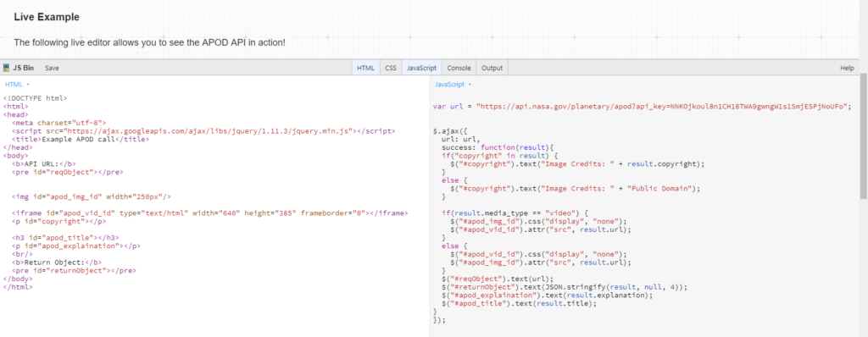The image size is (868, 337).
Task: Click the "Public Domain" code line
Action: [x=575, y=189]
